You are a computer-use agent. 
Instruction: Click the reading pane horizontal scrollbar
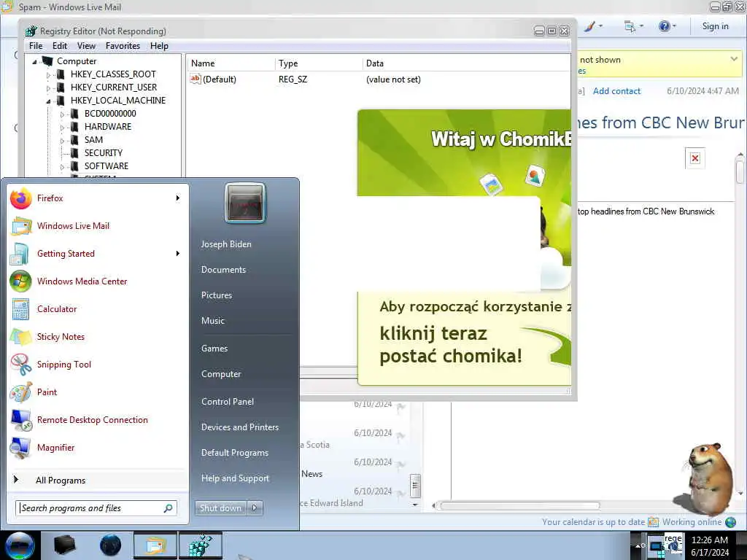519,506
